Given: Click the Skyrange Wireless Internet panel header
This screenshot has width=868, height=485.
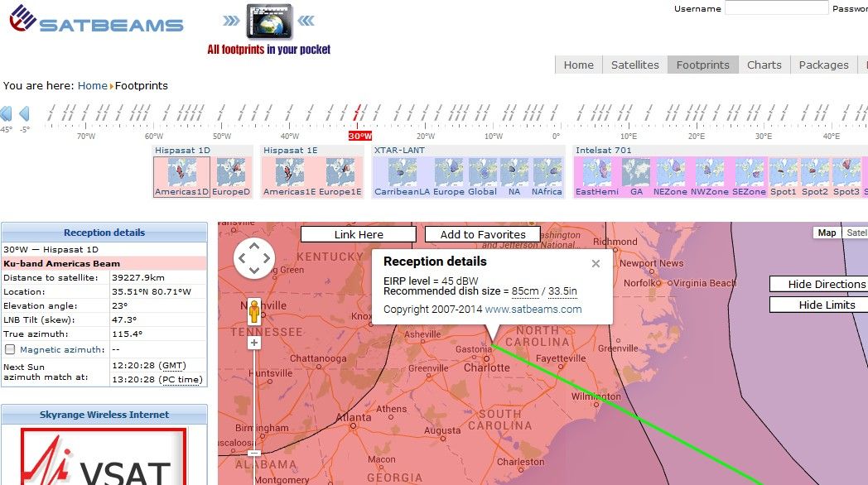Looking at the screenshot, I should (x=104, y=415).
